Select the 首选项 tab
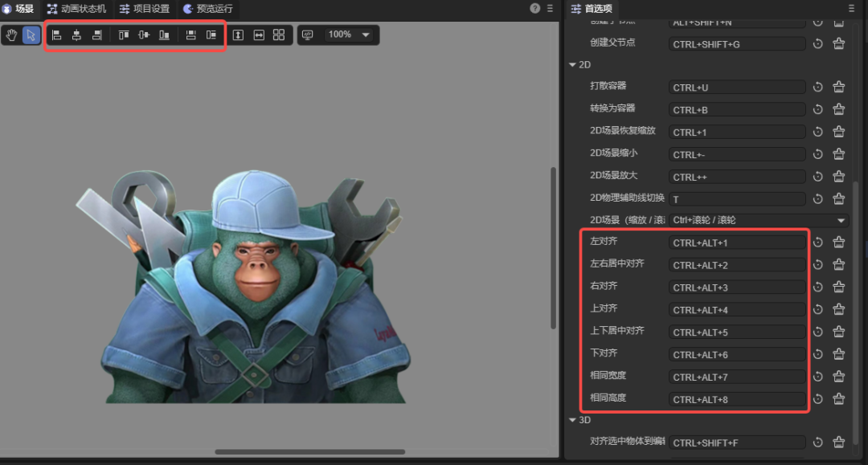The width and height of the screenshot is (868, 465). [x=592, y=9]
